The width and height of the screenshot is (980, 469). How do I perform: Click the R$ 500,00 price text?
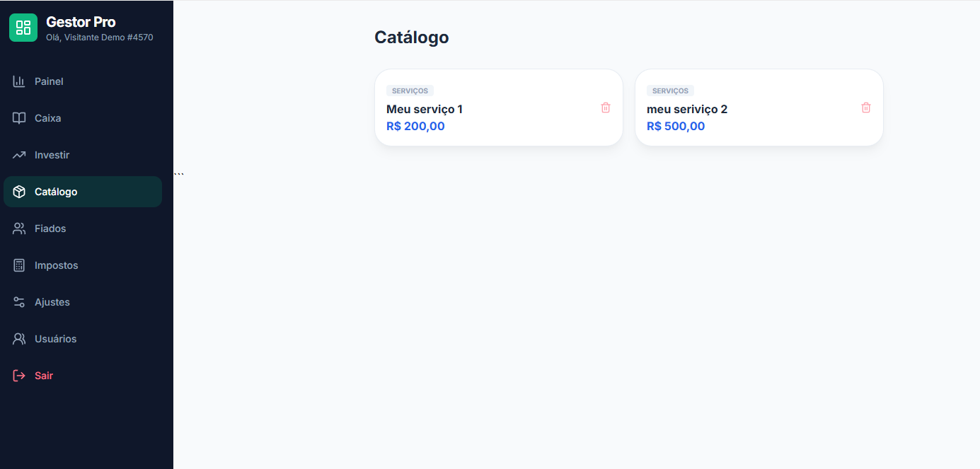coord(676,127)
